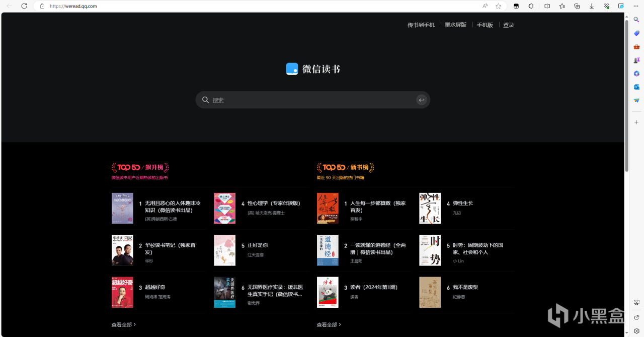Open book title 时势：周期波动下的国家
Viewport: 644px width, 337px height.
pos(478,248)
